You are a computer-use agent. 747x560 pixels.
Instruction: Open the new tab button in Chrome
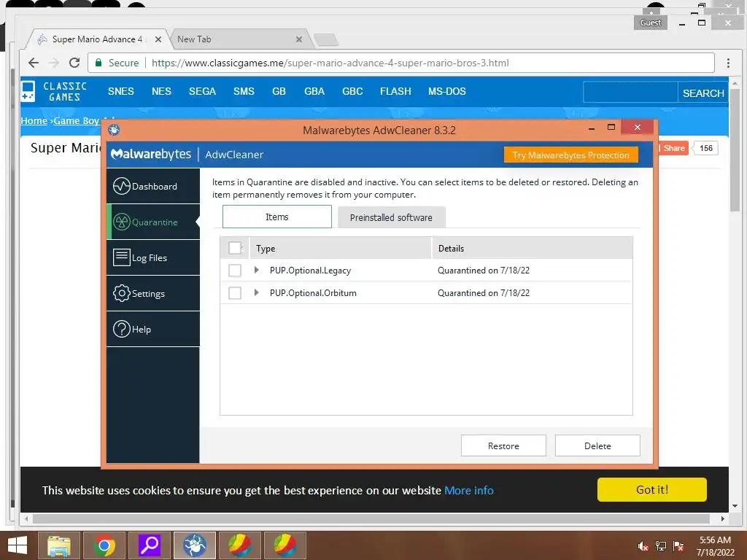coord(326,40)
